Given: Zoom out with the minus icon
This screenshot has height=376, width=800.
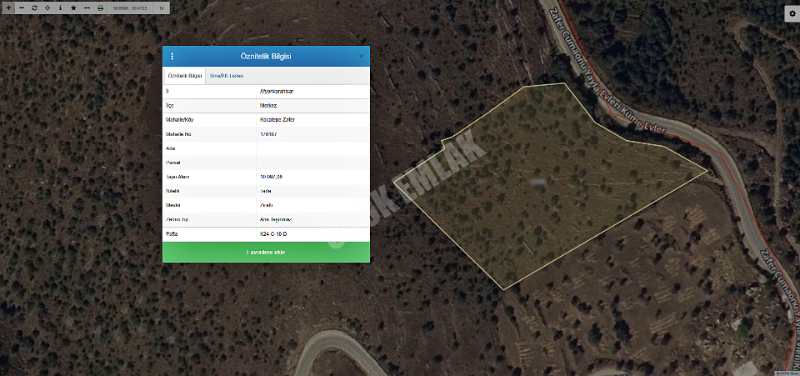Looking at the screenshot, I should pyautogui.click(x=21, y=8).
